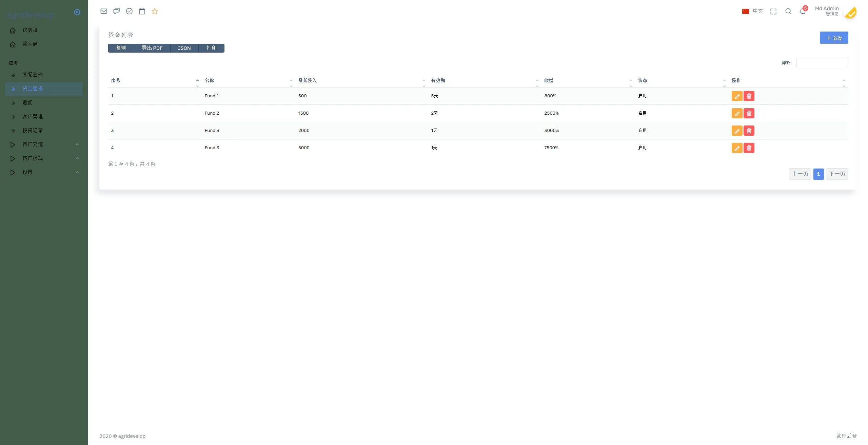Edit row 3 with the pencil icon
The image size is (868, 445).
pyautogui.click(x=737, y=131)
